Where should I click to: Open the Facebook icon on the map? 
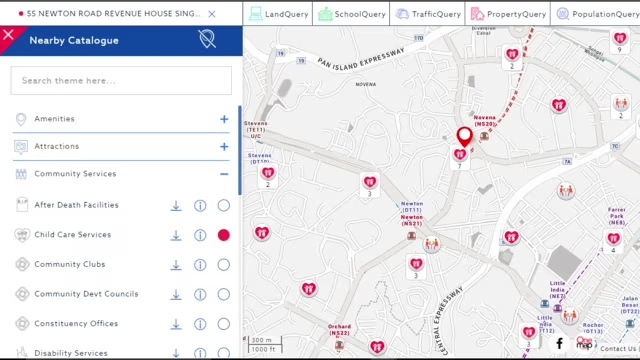click(x=560, y=343)
